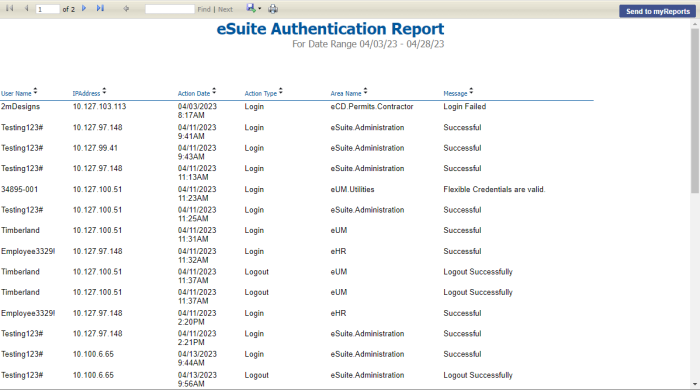This screenshot has height=390, width=700.
Task: Sort by User Name column
Action: [x=35, y=91]
